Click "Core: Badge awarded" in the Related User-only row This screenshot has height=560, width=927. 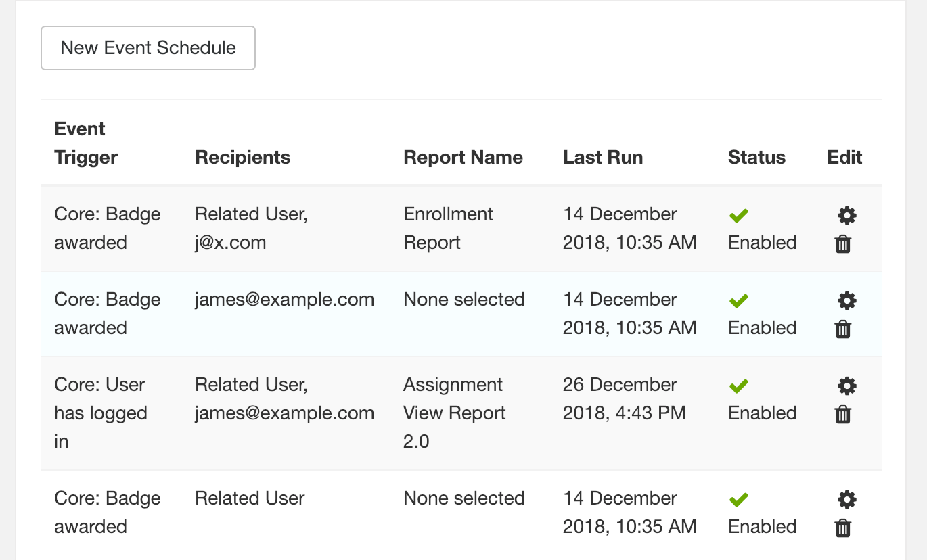(x=108, y=513)
